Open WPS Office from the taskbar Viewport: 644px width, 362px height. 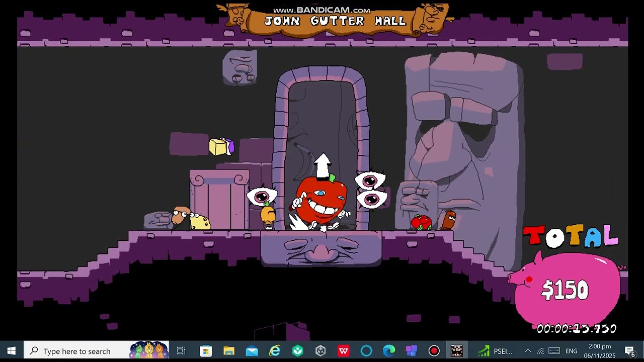(344, 351)
